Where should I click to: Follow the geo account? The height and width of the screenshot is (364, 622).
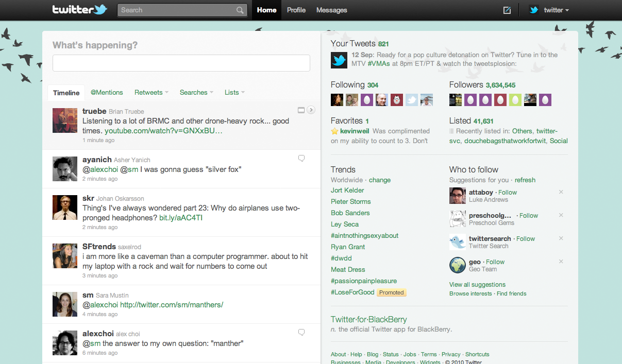495,262
